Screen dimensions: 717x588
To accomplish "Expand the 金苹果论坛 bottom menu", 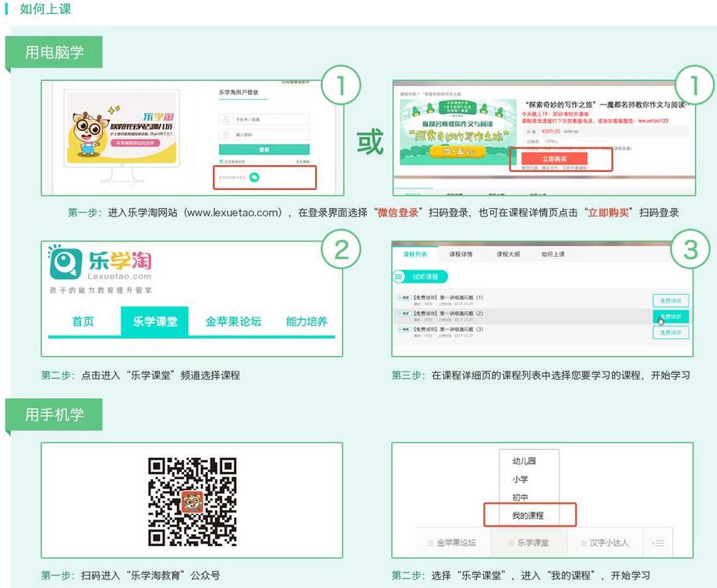I will (450, 542).
